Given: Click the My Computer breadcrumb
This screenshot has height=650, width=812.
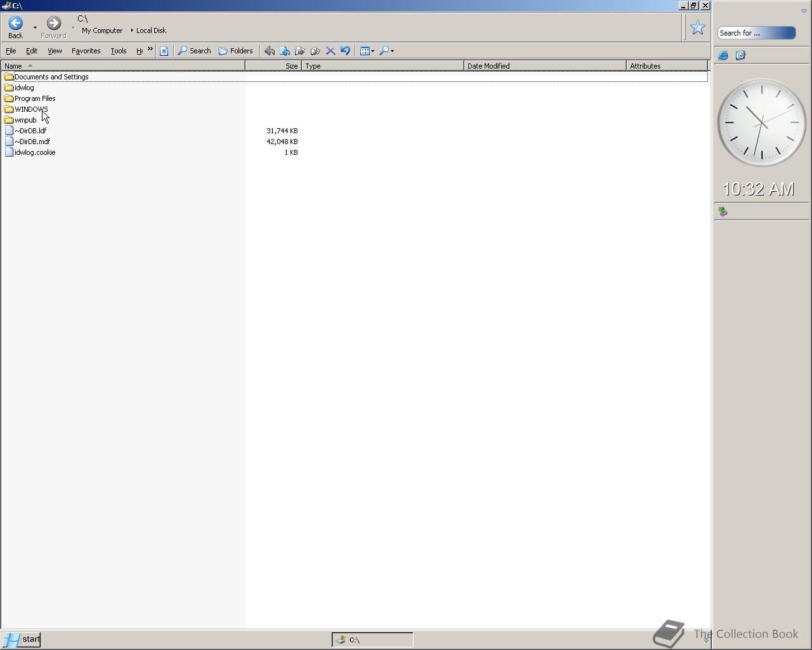Looking at the screenshot, I should click(102, 30).
